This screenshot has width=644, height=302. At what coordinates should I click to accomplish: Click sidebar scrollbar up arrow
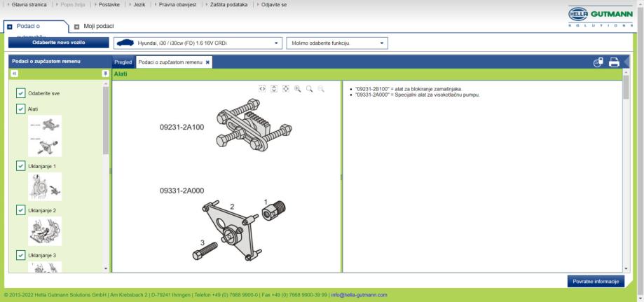[x=106, y=84]
